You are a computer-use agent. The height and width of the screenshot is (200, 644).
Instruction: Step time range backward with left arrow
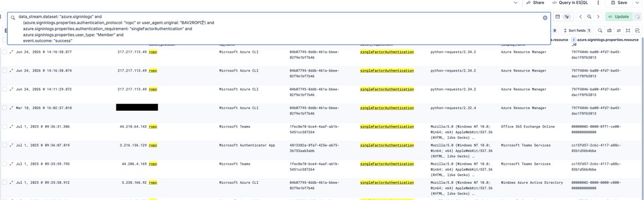(x=581, y=17)
